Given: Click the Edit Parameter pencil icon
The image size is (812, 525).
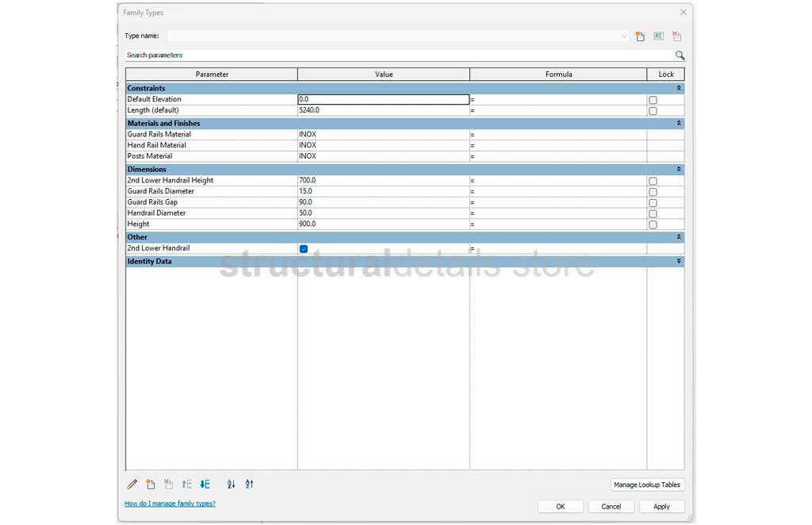Looking at the screenshot, I should pos(132,485).
